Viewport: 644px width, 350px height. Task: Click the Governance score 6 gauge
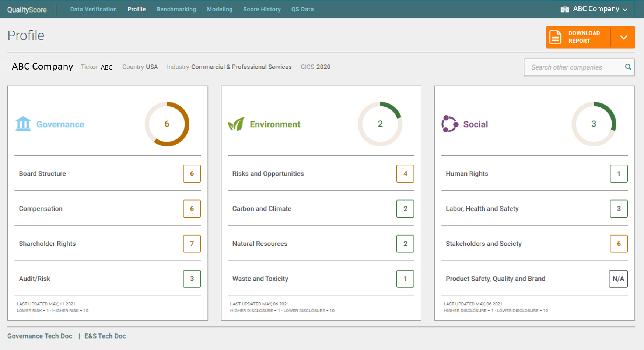click(167, 124)
